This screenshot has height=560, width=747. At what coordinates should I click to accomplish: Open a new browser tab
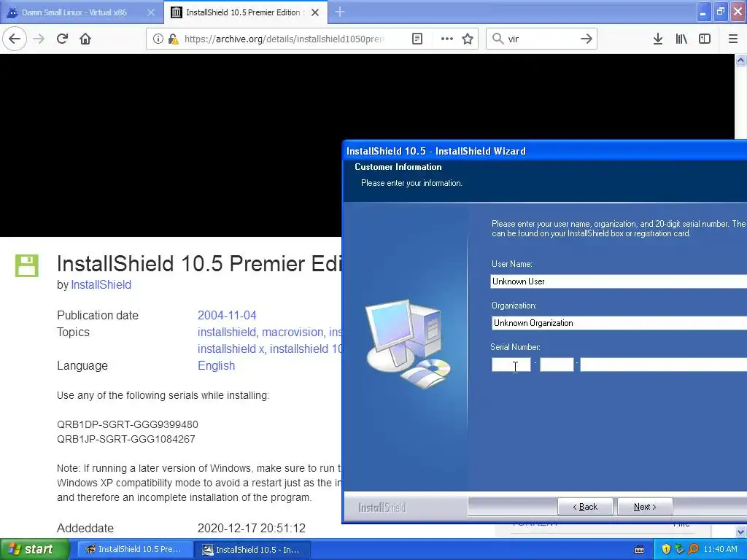340,12
